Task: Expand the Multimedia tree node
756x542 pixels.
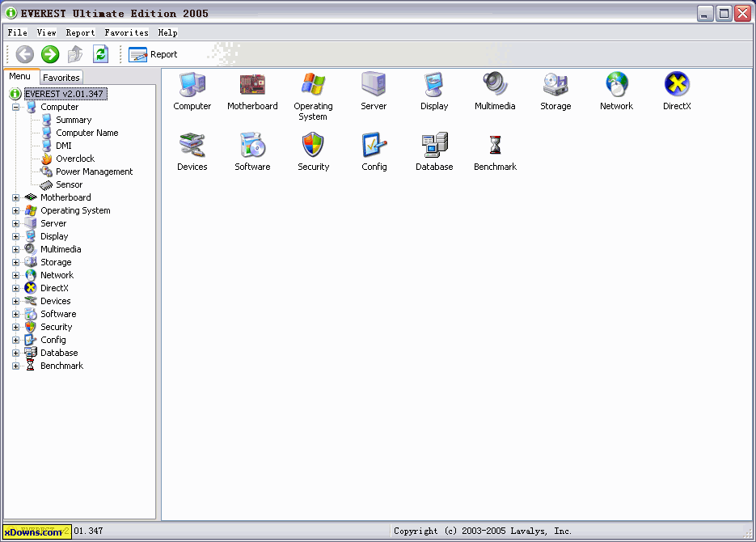Action: coord(16,250)
